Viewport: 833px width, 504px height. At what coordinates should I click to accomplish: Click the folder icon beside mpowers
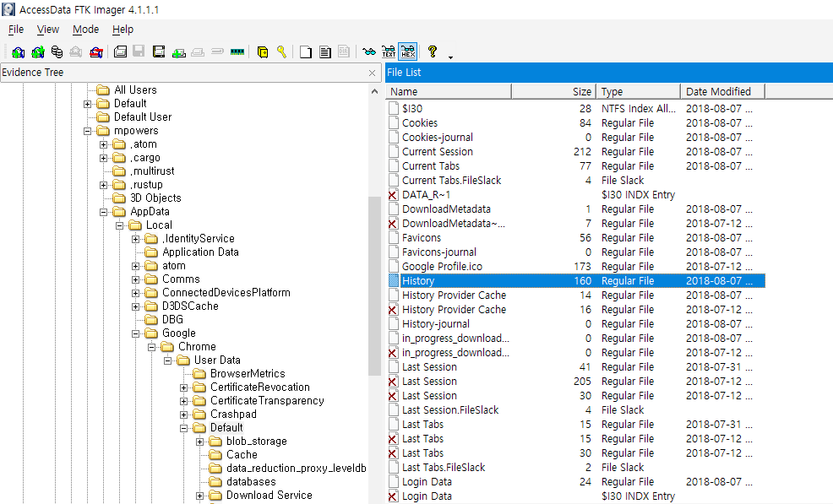103,131
